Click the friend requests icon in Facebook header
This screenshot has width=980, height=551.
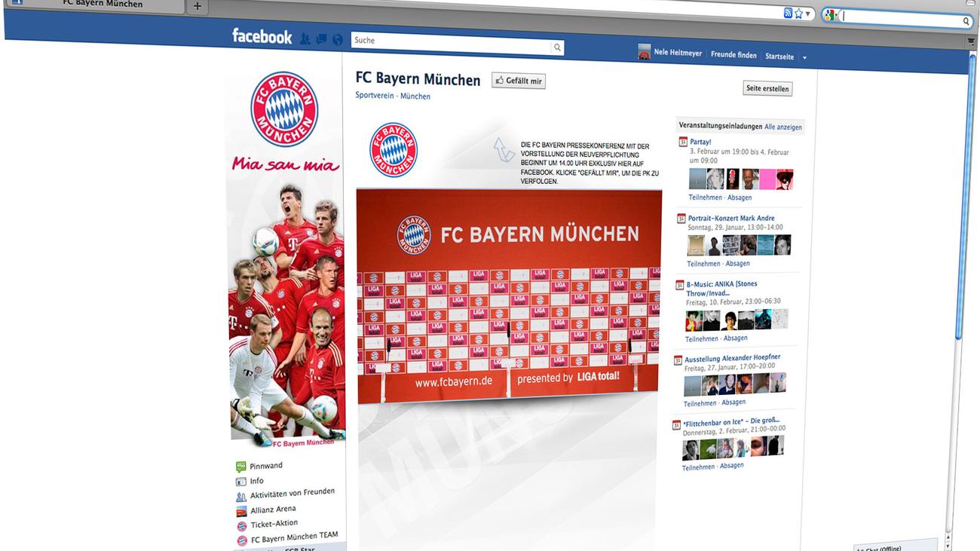click(x=305, y=38)
